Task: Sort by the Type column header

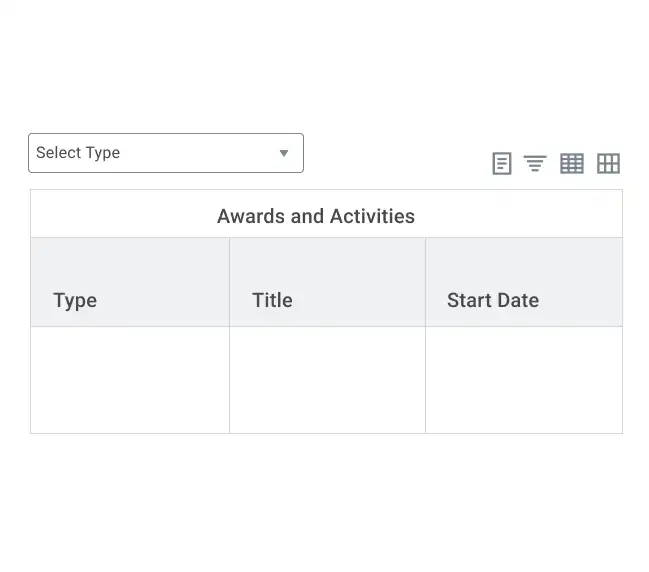Action: (x=75, y=300)
